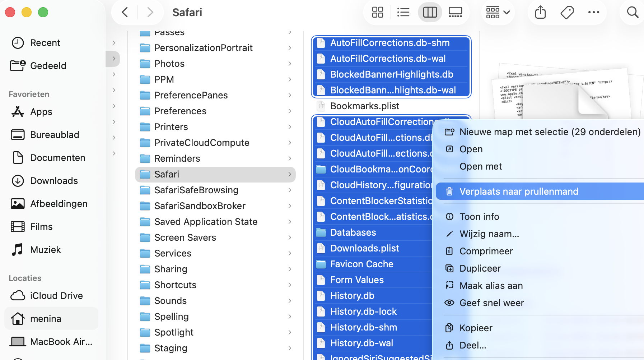The height and width of the screenshot is (360, 644).
Task: Open iCloud Drive in sidebar
Action: point(56,296)
